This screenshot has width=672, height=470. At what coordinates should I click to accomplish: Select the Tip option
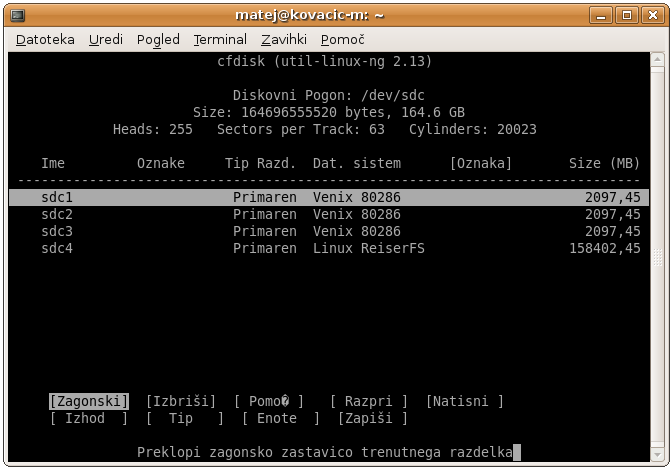point(185,419)
